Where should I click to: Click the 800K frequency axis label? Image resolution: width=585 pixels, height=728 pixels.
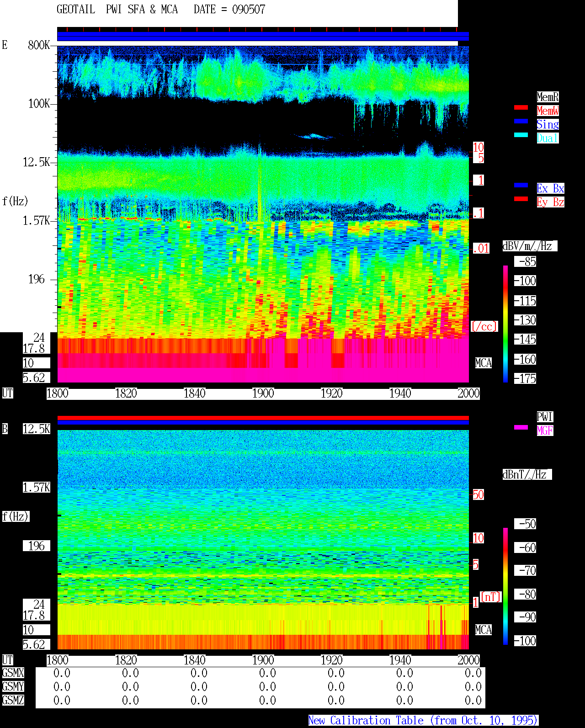tap(39, 45)
